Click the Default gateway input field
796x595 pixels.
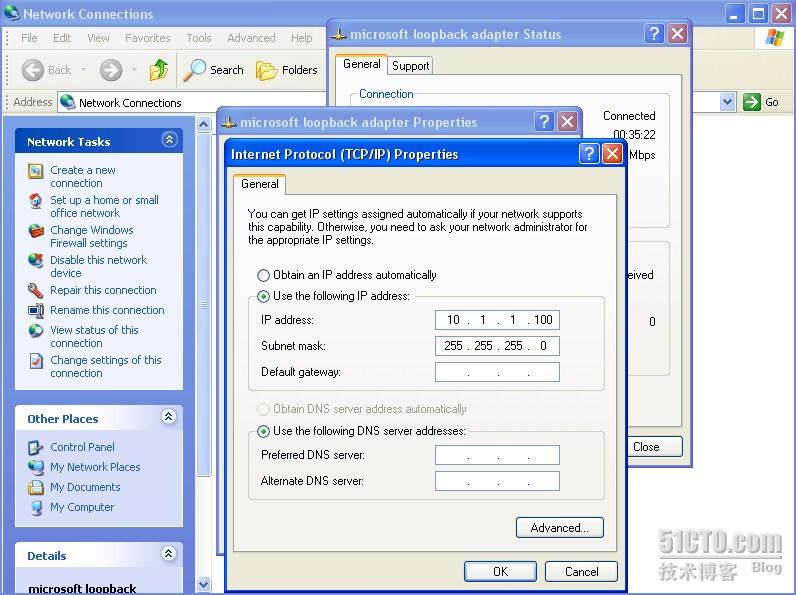(497, 372)
